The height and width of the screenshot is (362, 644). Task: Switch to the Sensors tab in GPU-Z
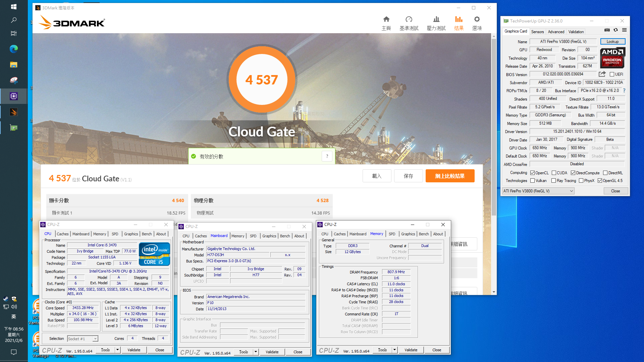coord(537,32)
